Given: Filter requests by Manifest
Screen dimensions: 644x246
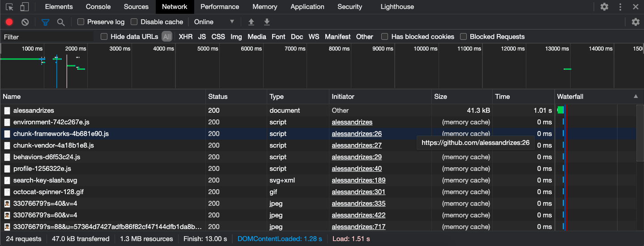Looking at the screenshot, I should pyautogui.click(x=338, y=37).
